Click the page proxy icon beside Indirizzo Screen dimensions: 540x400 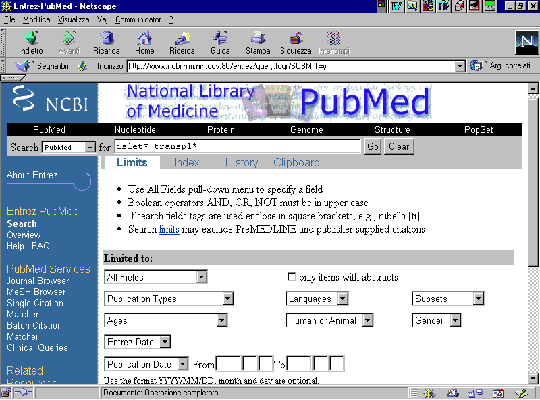82,66
